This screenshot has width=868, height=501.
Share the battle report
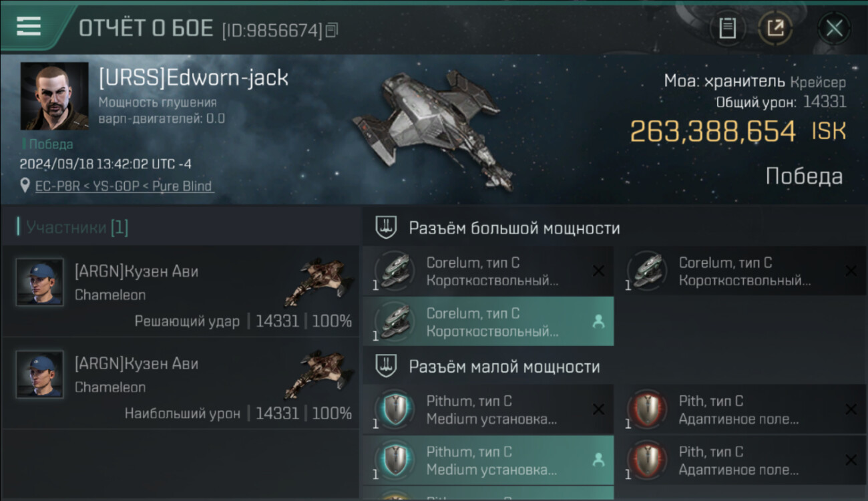pos(775,28)
